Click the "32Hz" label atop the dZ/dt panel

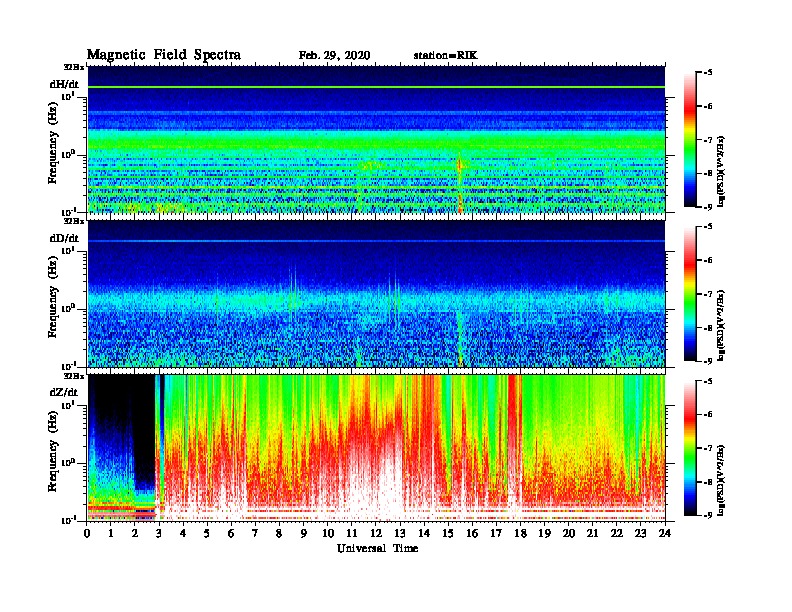[73, 376]
